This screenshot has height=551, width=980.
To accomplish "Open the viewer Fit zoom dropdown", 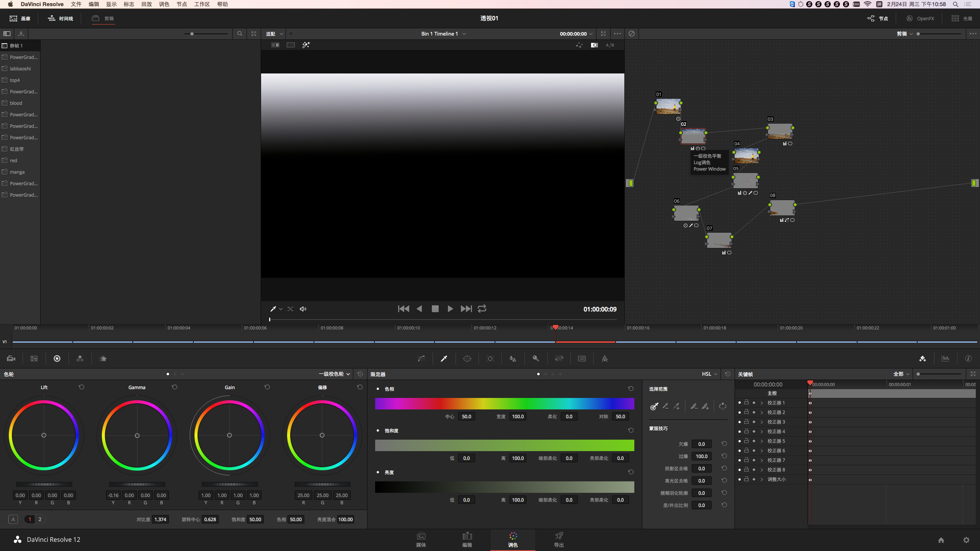I will click(x=274, y=34).
